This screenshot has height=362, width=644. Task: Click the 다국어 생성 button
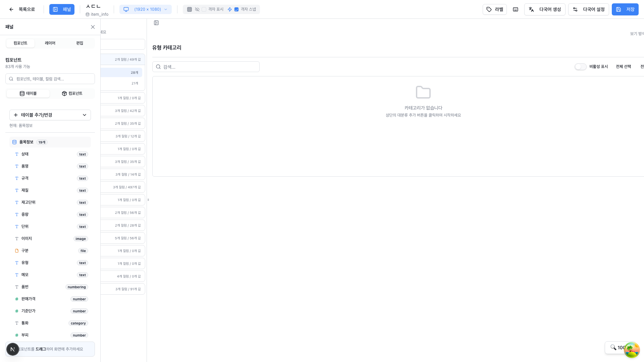(545, 9)
